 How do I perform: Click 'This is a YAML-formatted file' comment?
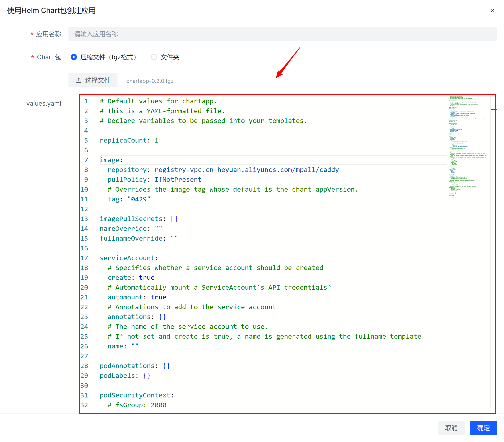point(162,111)
